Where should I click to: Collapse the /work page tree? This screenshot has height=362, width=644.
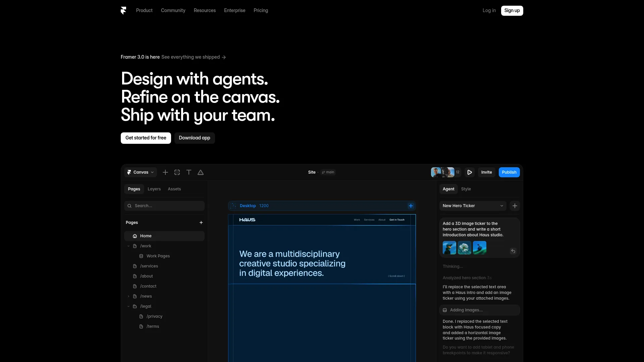coord(128,246)
